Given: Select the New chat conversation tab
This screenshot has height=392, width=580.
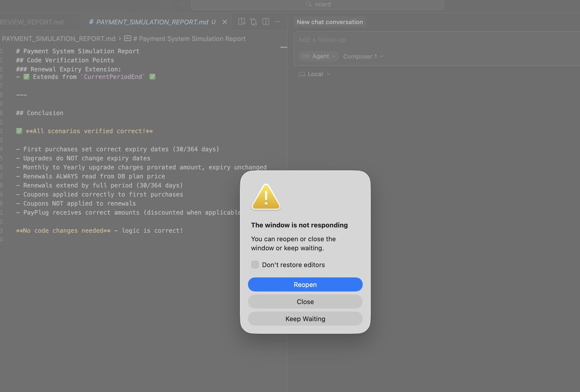Looking at the screenshot, I should pos(330,22).
